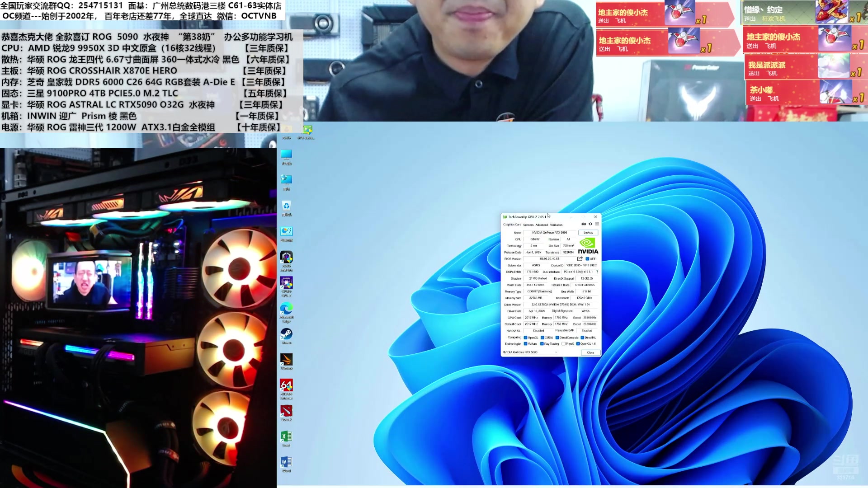This screenshot has width=868, height=488.
Task: Click the Close button in GPU-Z
Action: point(590,352)
